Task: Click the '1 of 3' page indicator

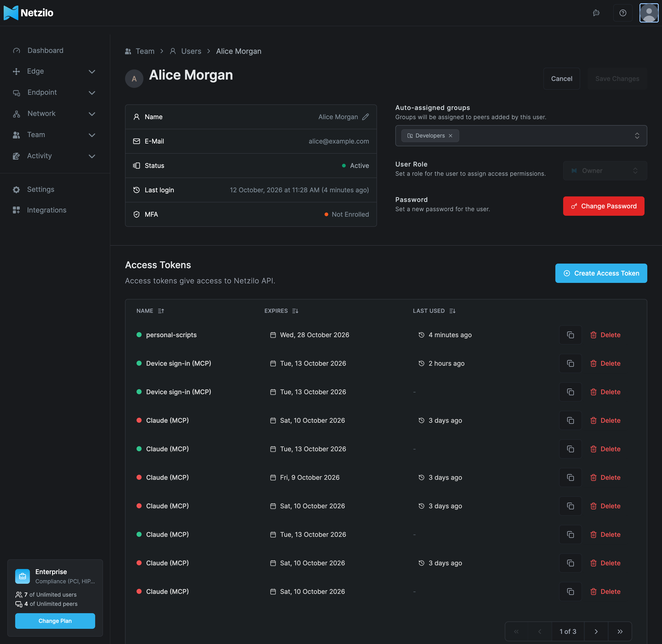Action: click(568, 631)
